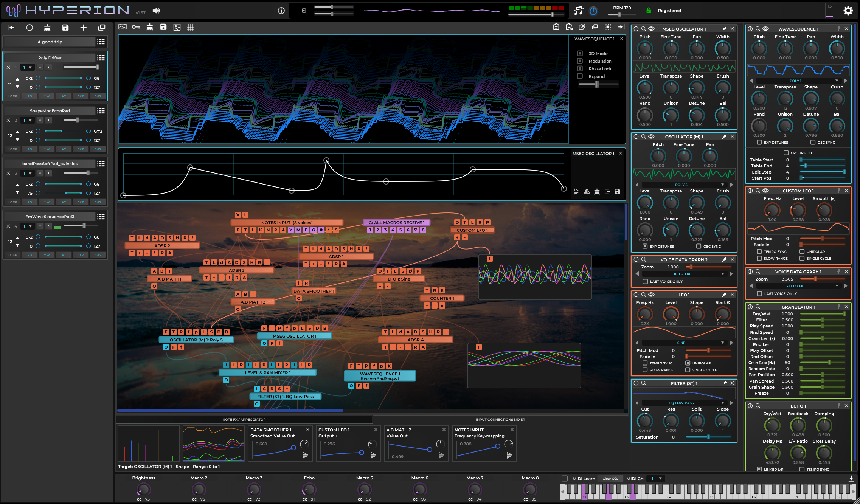Check GROUP EDIT in the Wavesequence 1 panel
This screenshot has height=504, width=860.
pos(786,153)
